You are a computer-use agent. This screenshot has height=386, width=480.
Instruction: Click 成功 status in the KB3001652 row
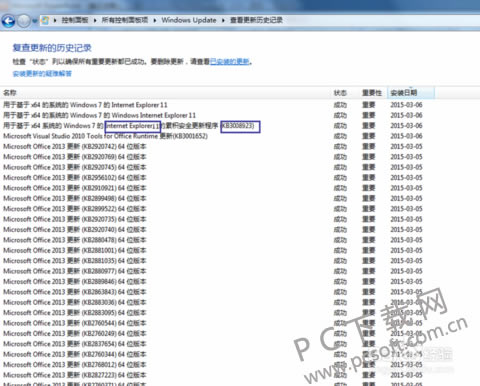coord(340,136)
